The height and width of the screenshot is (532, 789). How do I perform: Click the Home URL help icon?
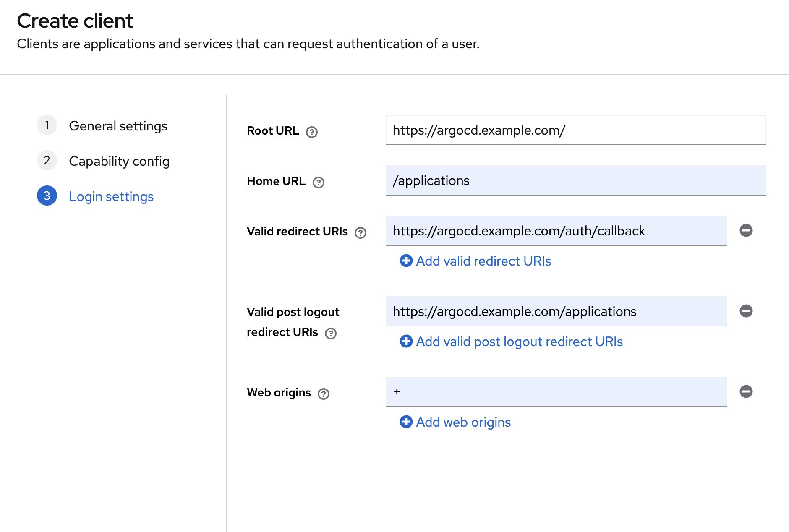tap(319, 183)
